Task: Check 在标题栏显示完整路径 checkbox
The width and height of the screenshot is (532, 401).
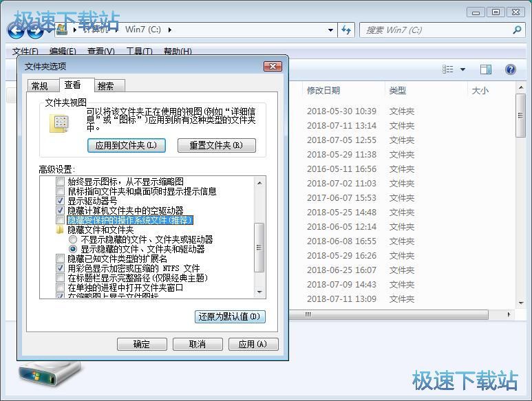Action: 60,278
